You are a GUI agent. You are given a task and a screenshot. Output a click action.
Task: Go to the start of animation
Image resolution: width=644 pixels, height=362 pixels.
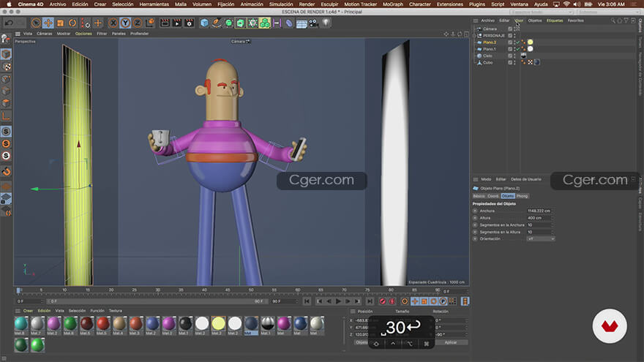pos(307,301)
